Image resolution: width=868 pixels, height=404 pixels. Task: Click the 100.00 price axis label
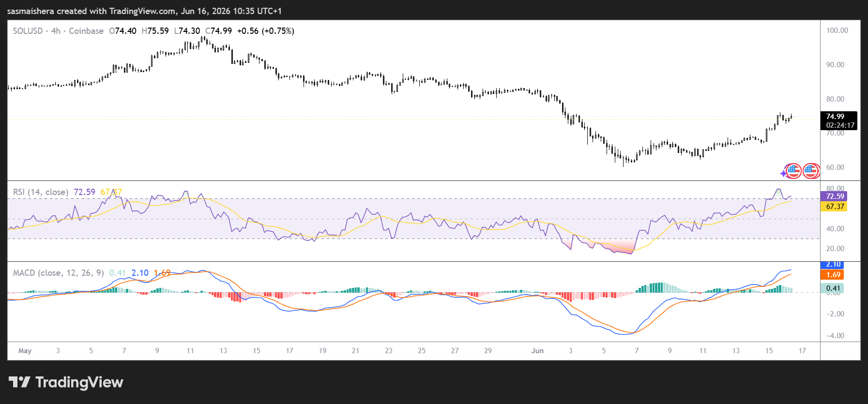(x=837, y=30)
